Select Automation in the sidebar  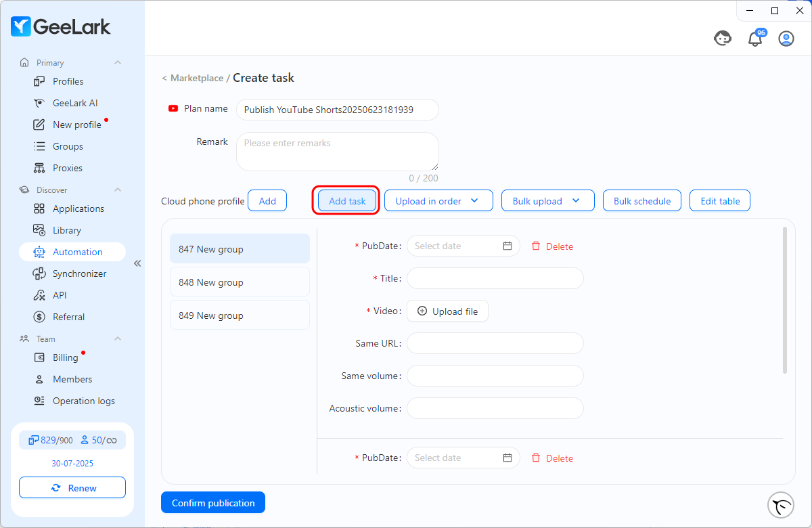tap(72, 252)
